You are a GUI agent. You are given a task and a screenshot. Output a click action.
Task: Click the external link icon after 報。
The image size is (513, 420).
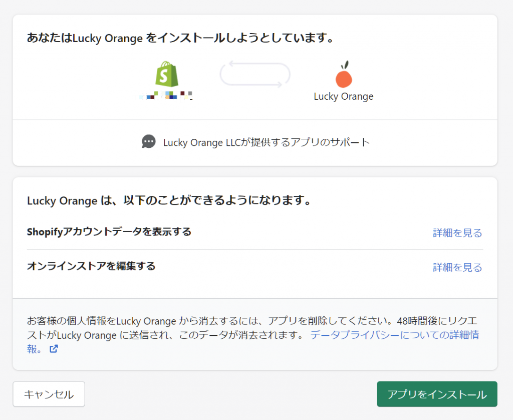[x=54, y=349]
